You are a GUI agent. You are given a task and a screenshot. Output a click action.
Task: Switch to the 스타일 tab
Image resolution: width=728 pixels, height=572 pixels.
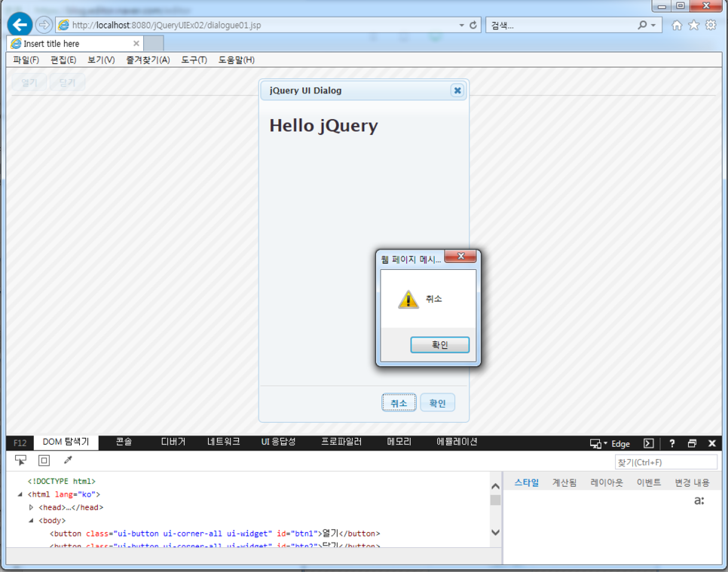click(527, 483)
